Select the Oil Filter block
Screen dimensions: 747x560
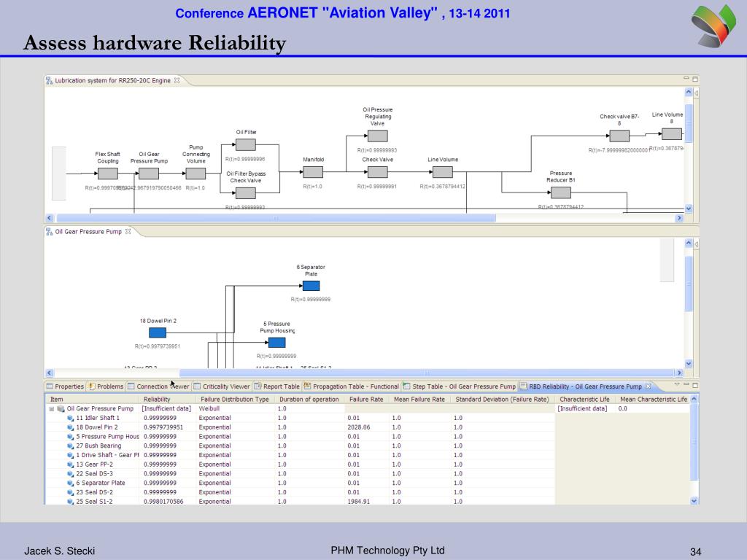coord(246,145)
